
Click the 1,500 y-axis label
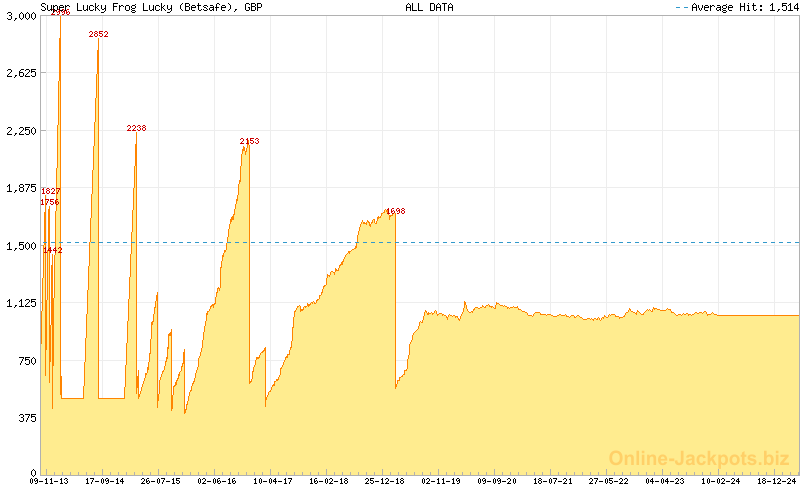tap(22, 246)
